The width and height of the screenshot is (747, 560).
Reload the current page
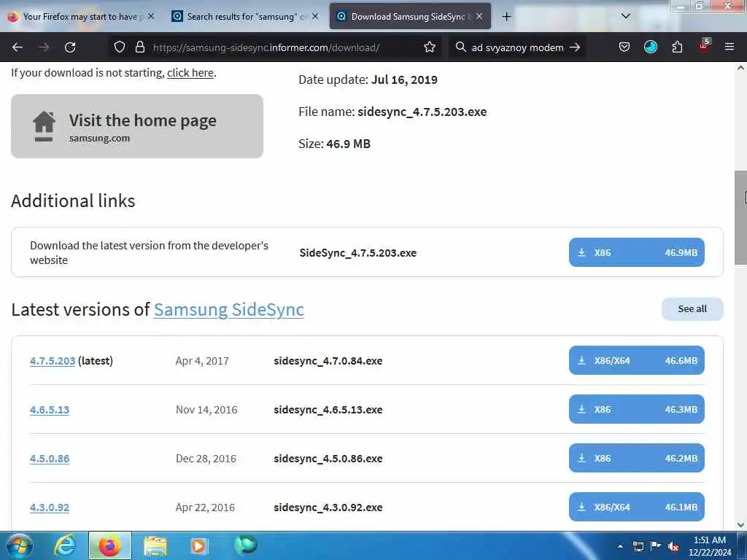point(70,47)
